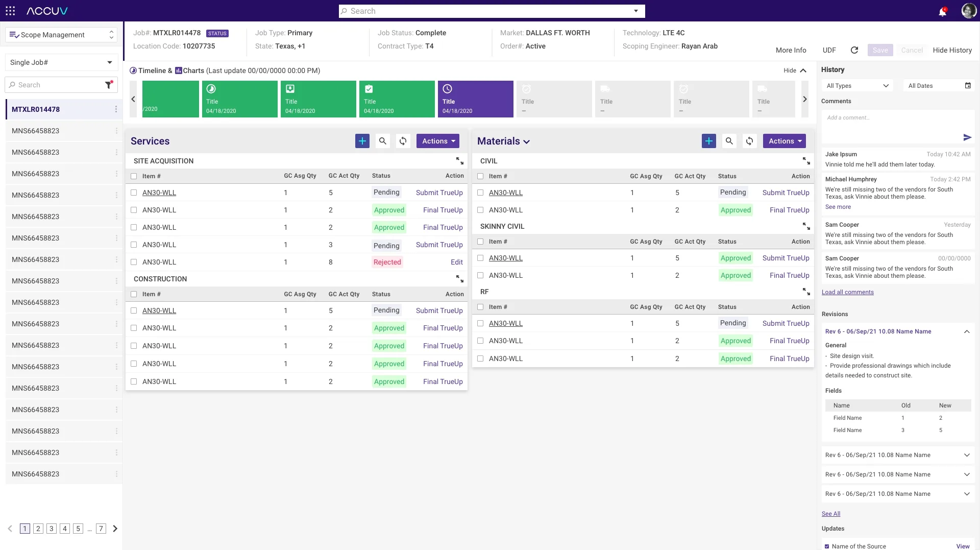Image resolution: width=980 pixels, height=550 pixels.
Task: Open the Single Job# dropdown
Action: pos(61,62)
